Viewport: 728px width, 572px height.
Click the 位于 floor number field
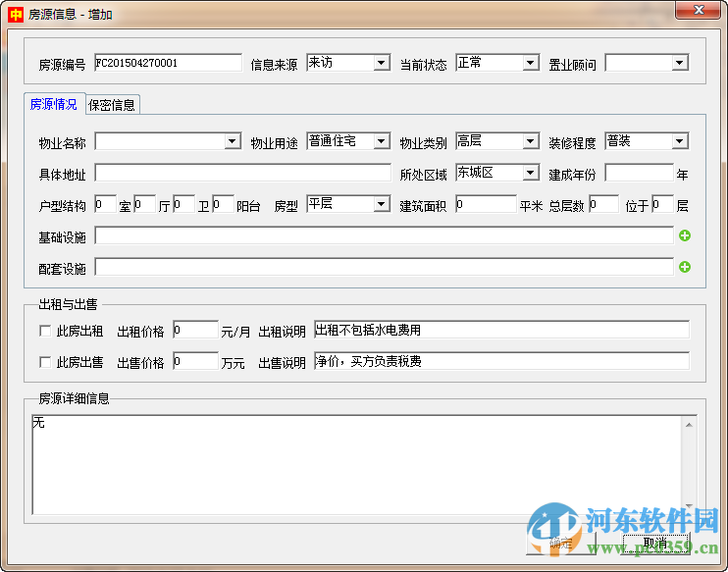(662, 204)
